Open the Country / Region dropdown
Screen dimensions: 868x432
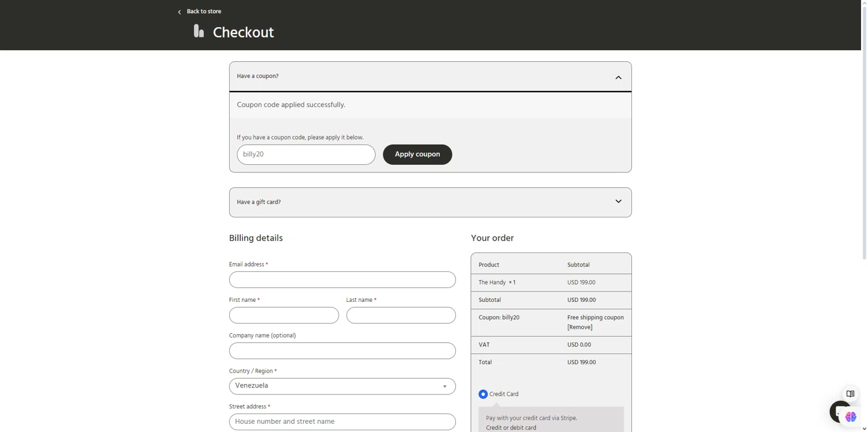click(343, 386)
